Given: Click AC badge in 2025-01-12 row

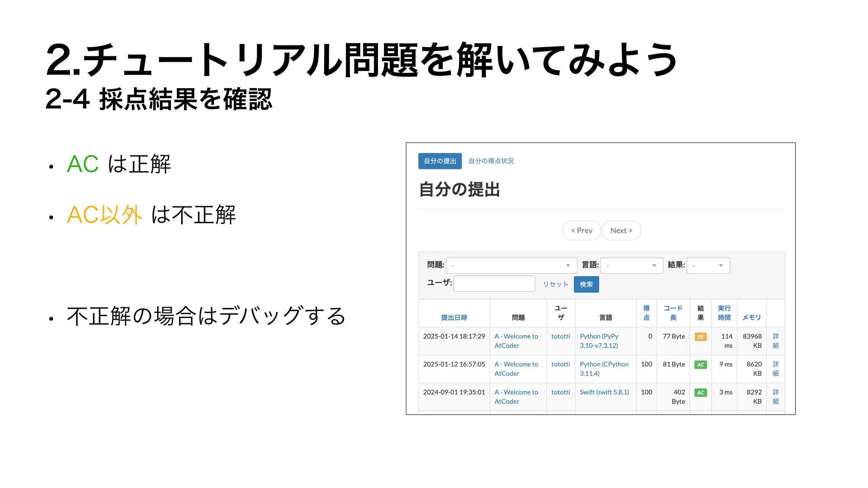Looking at the screenshot, I should click(x=701, y=365).
